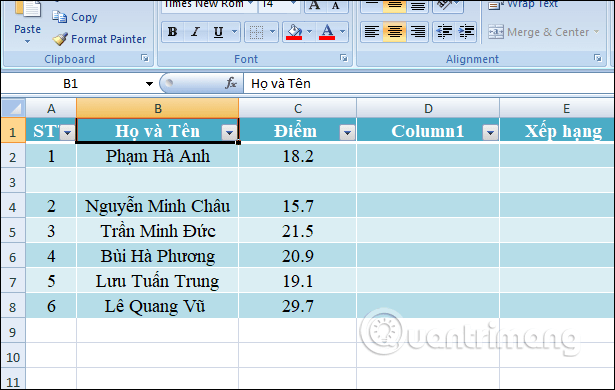Select column C header
Viewport: 615px width, 390px height.
(x=298, y=108)
